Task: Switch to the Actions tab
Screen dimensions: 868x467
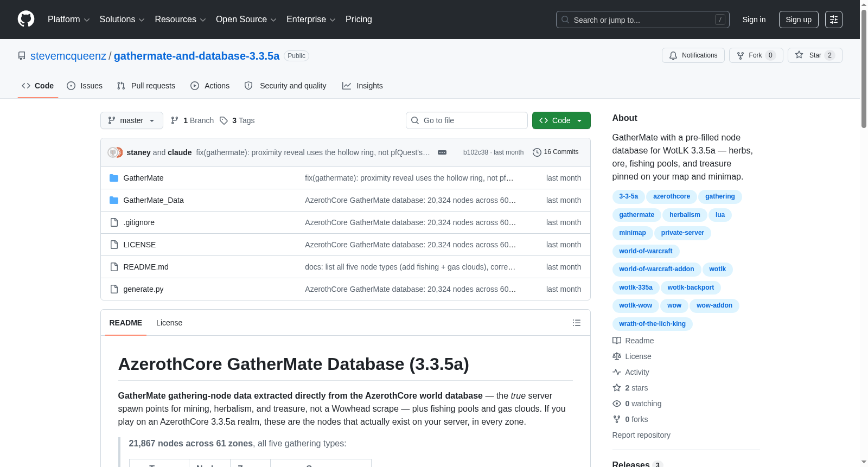Action: (210, 86)
